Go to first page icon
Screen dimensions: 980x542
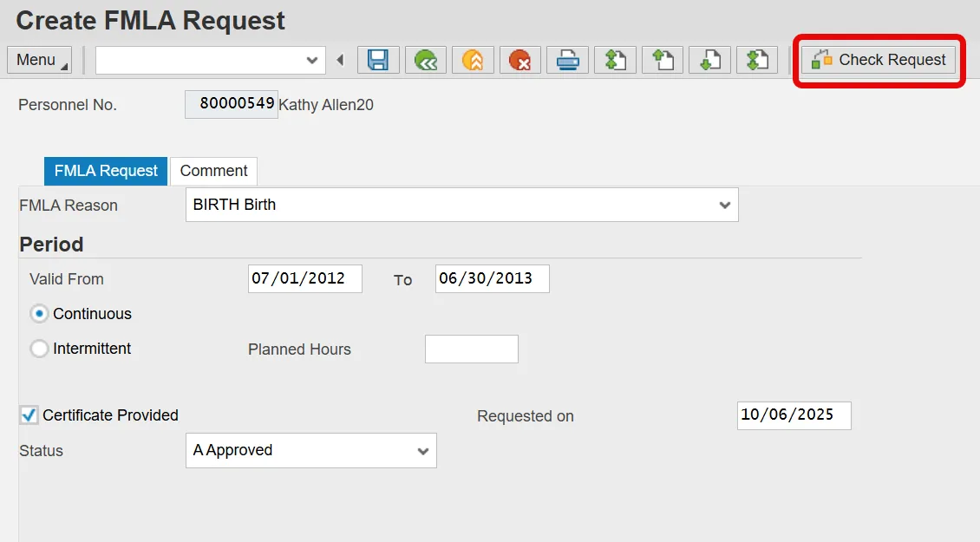(x=615, y=60)
